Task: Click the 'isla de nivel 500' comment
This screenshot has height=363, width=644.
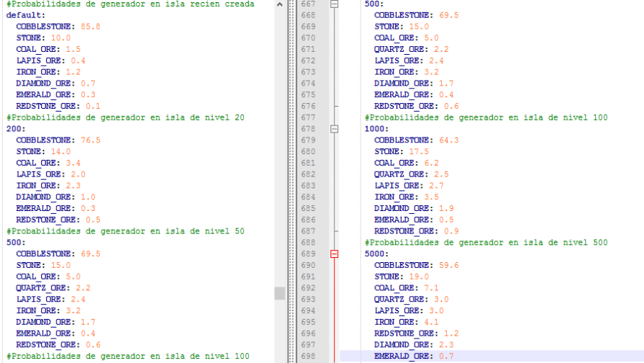Action: (486, 243)
